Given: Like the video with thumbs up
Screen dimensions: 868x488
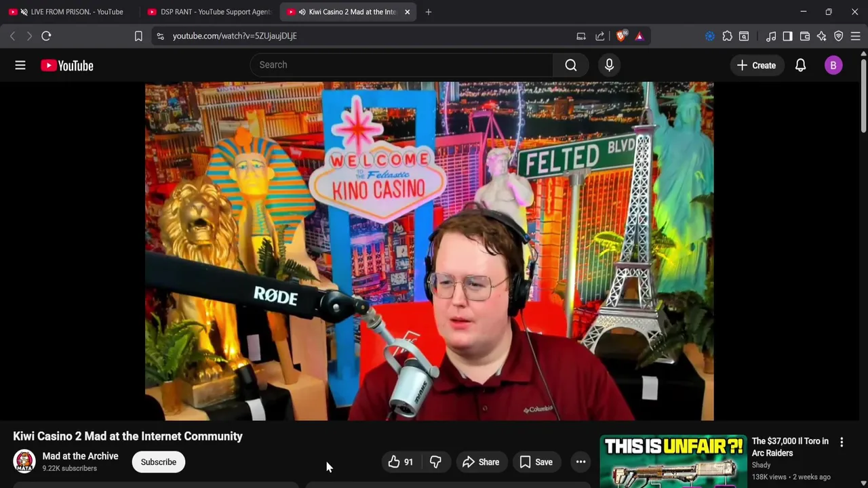Looking at the screenshot, I should tap(401, 462).
